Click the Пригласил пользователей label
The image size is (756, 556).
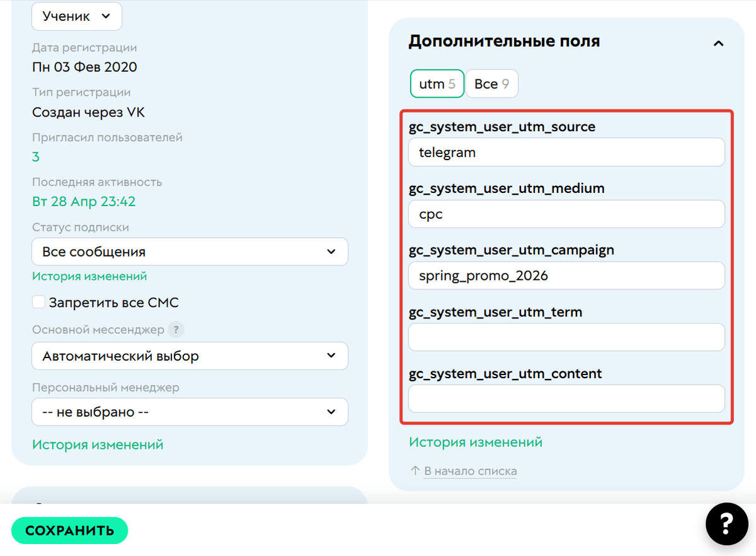point(107,137)
